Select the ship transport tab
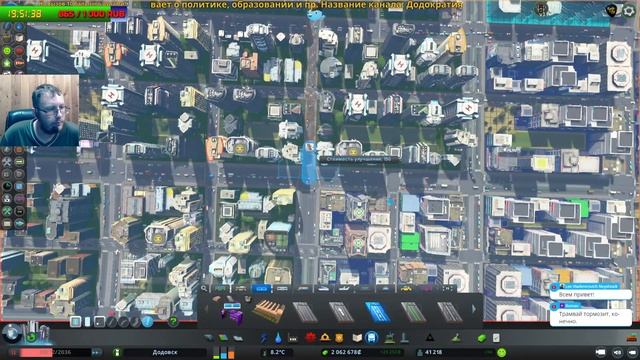The image size is (640, 360). pos(323,289)
